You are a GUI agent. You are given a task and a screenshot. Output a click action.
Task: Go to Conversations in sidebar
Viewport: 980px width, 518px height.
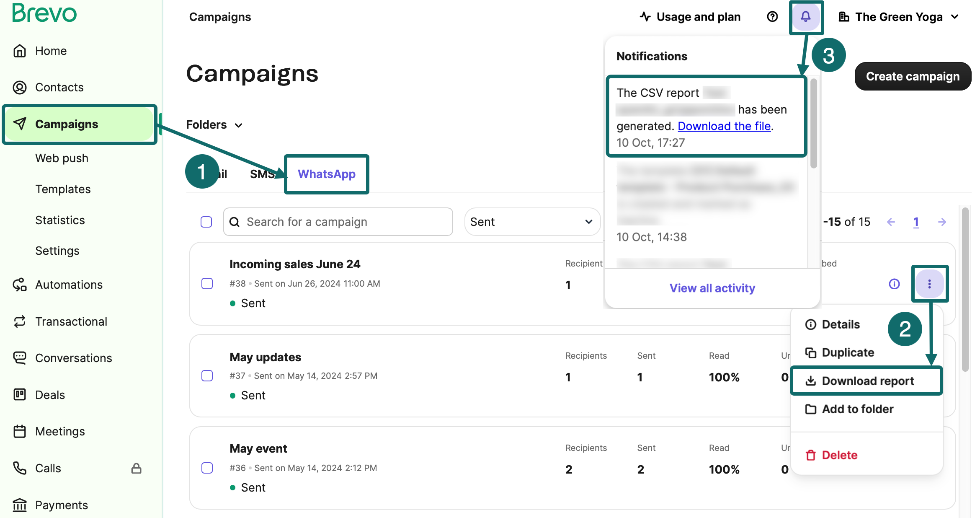pyautogui.click(x=73, y=358)
